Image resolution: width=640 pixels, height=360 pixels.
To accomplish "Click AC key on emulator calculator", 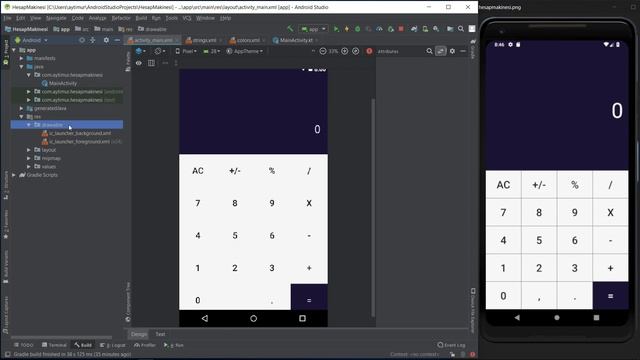I will [x=503, y=184].
